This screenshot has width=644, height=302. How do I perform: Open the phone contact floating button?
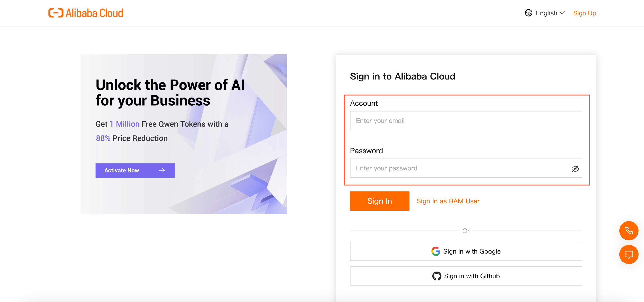tap(628, 230)
